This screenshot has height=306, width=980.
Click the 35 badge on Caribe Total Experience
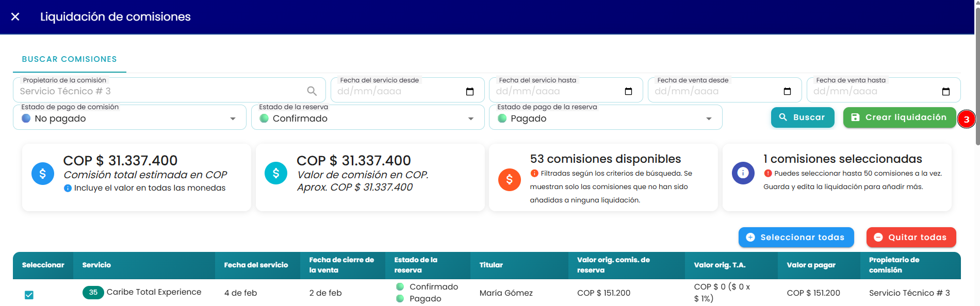[93, 293]
